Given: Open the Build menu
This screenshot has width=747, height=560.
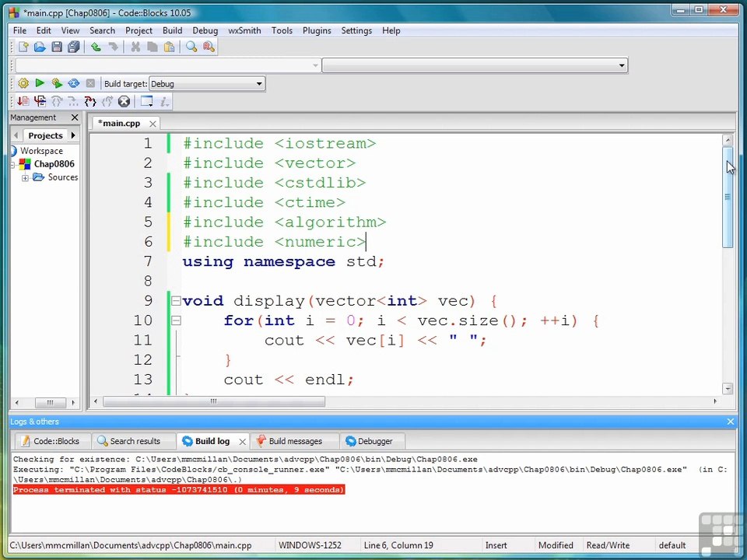Looking at the screenshot, I should 172,30.
